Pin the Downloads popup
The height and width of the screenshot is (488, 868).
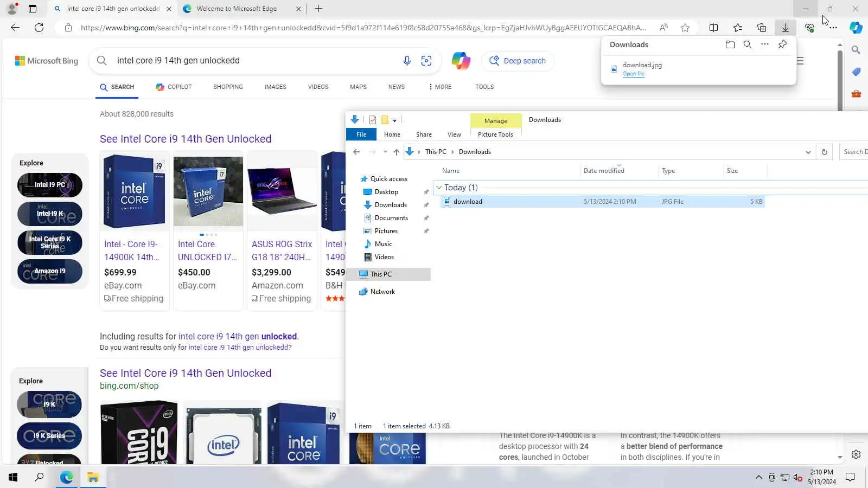pyautogui.click(x=782, y=44)
